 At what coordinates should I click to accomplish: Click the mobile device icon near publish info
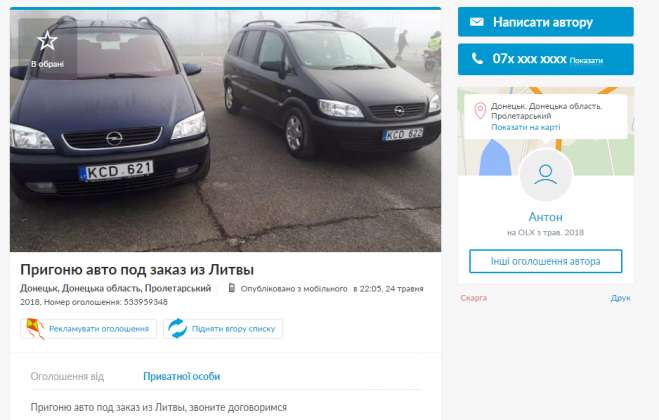coord(231,288)
